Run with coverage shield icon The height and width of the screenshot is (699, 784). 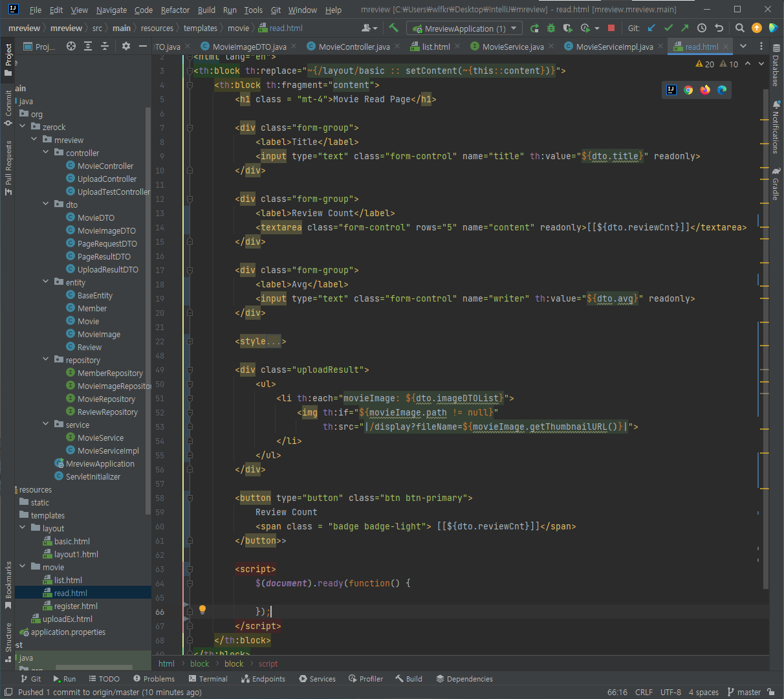pos(568,28)
